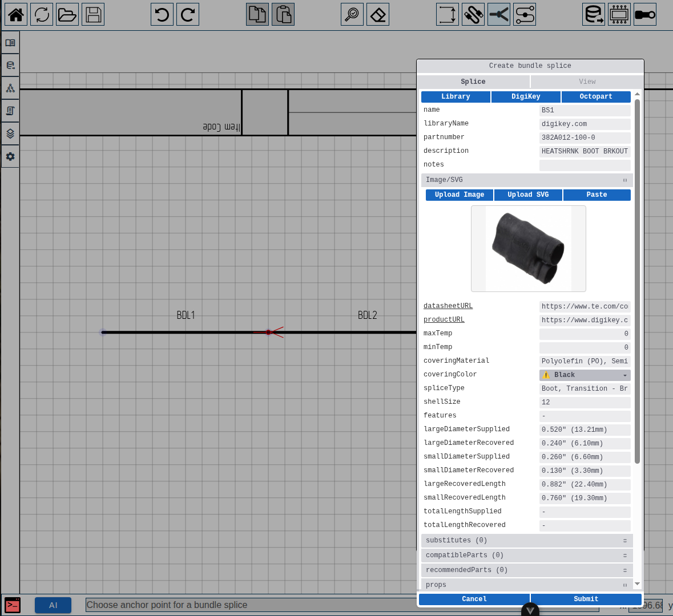Select the Eraser tool
673x616 pixels.
377,14
